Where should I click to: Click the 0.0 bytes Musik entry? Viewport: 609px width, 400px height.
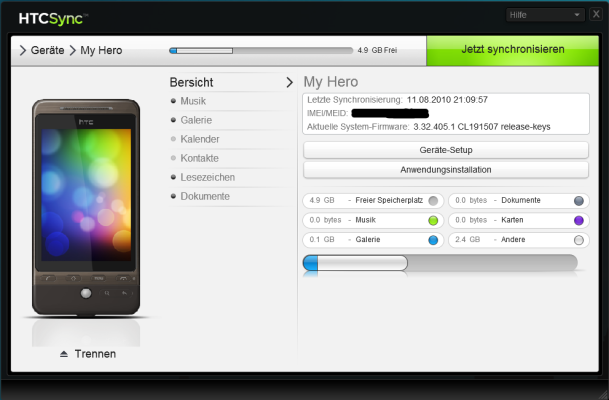coord(373,220)
